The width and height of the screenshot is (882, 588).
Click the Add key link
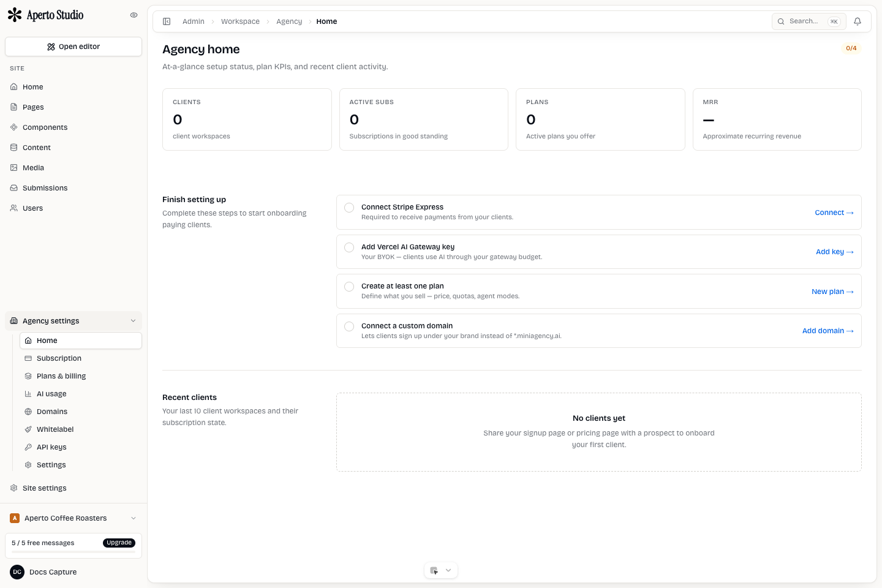[x=835, y=252]
